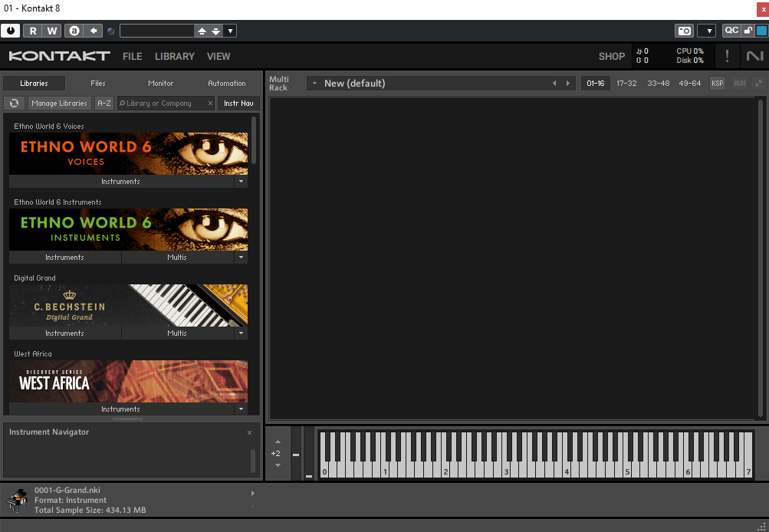Click the small round indicator beside the preset field
This screenshot has width=769, height=532.
111,31
